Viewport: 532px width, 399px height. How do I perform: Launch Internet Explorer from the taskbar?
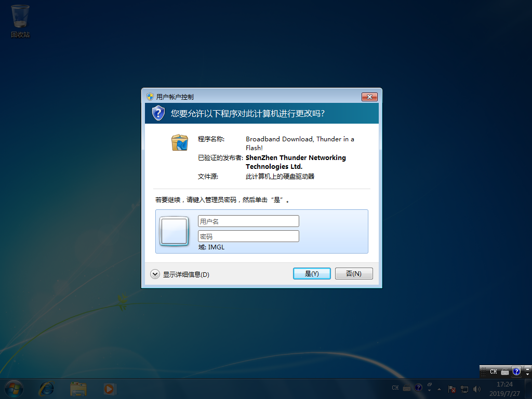pos(47,388)
